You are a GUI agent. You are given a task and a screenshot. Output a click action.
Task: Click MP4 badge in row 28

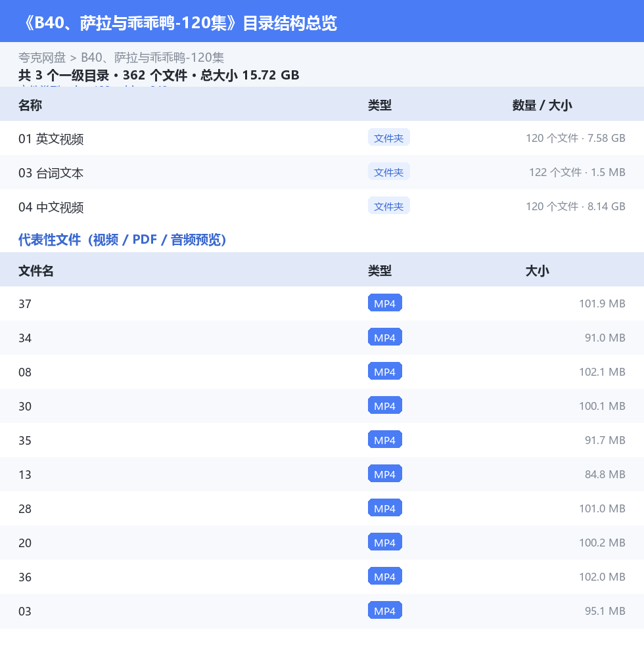click(x=384, y=508)
